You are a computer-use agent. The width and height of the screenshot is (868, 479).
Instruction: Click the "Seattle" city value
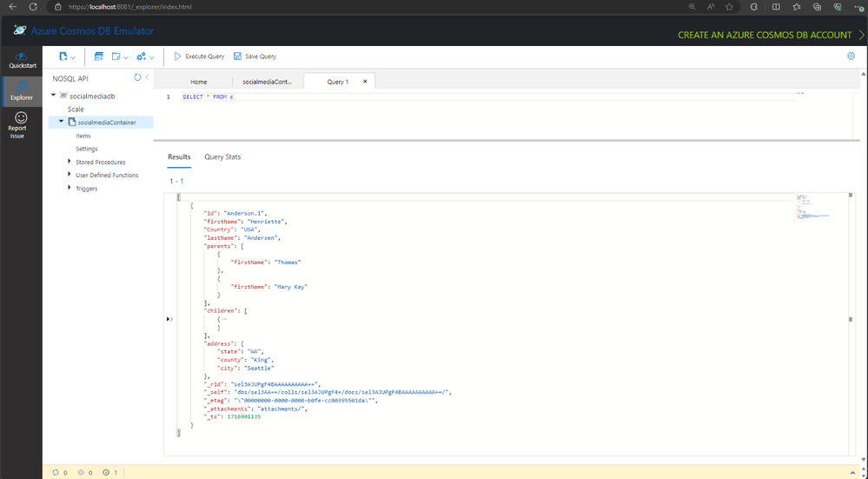(257, 368)
